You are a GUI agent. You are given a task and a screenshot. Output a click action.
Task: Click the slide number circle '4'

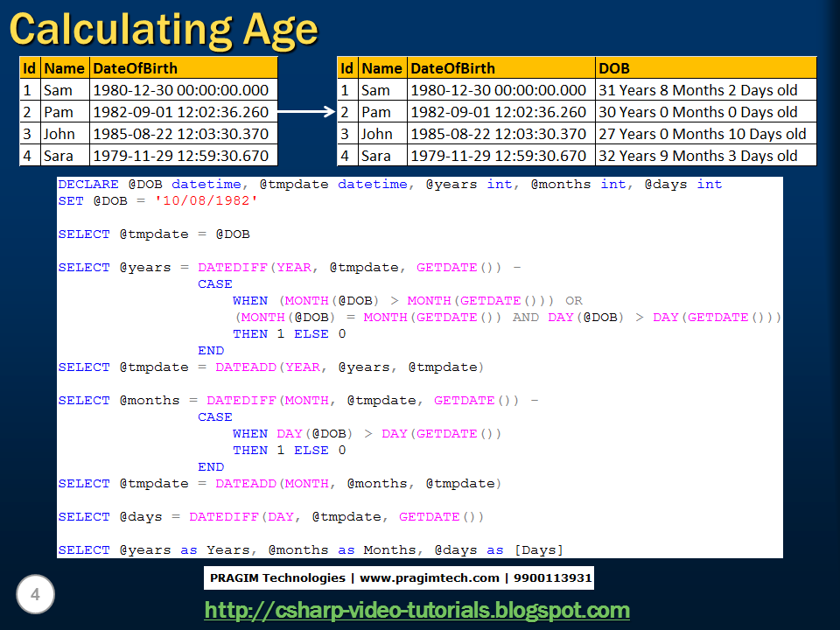tap(34, 594)
